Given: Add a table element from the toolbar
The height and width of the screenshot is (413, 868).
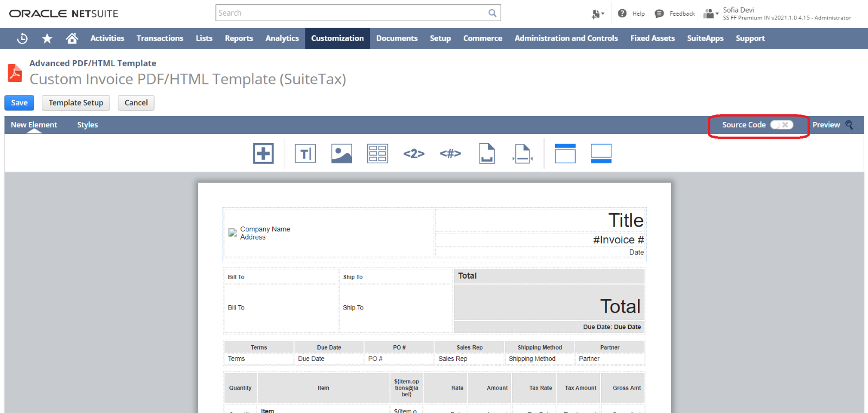Looking at the screenshot, I should click(x=378, y=153).
